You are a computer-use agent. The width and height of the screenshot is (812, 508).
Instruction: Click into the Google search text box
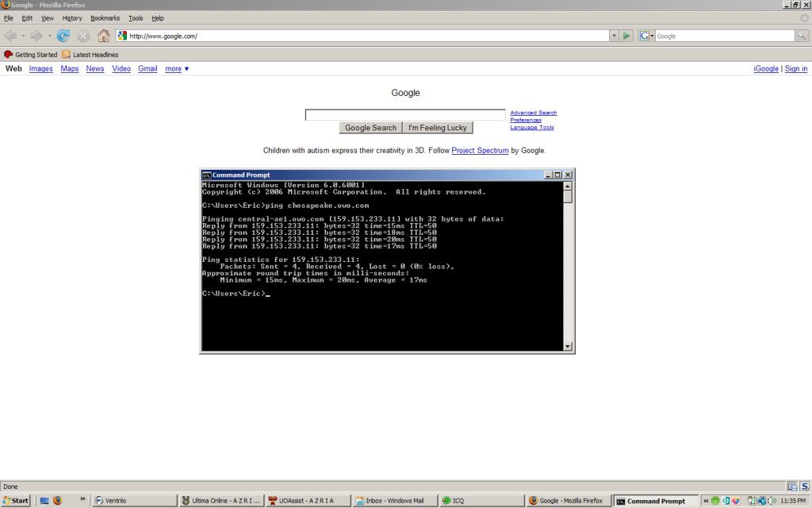(405, 114)
